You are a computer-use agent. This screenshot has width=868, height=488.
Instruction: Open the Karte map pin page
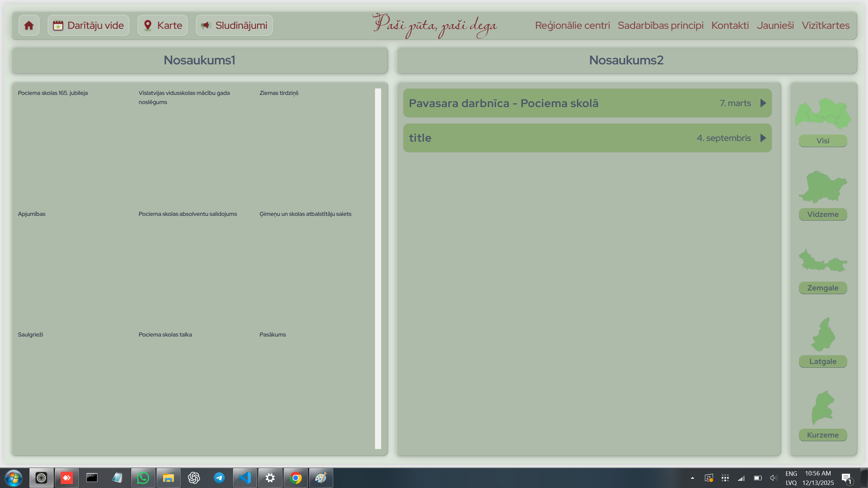tap(162, 25)
